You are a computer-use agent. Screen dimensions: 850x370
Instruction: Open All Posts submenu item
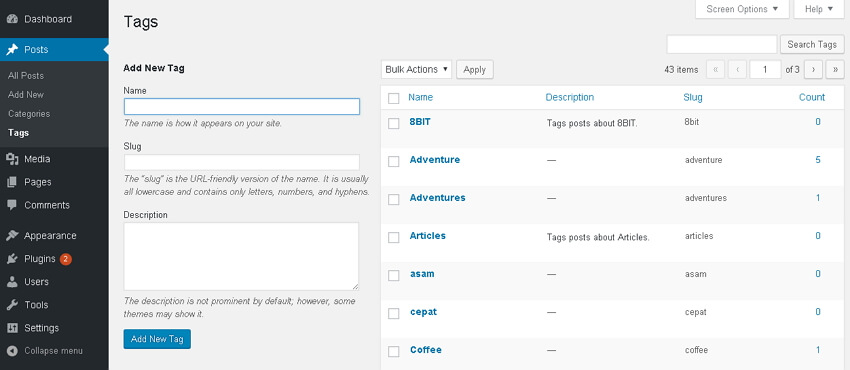26,76
